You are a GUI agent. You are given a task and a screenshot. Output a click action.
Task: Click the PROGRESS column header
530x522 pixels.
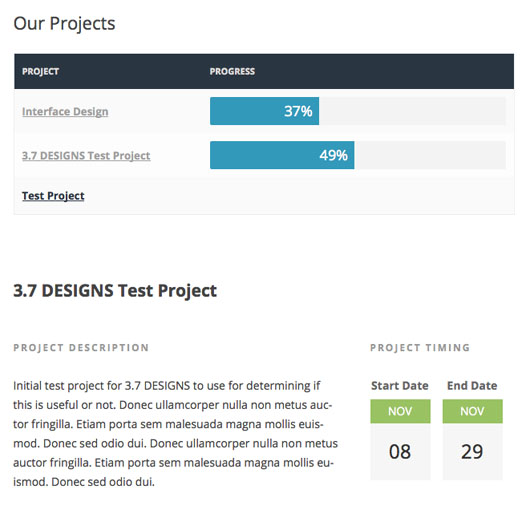232,72
